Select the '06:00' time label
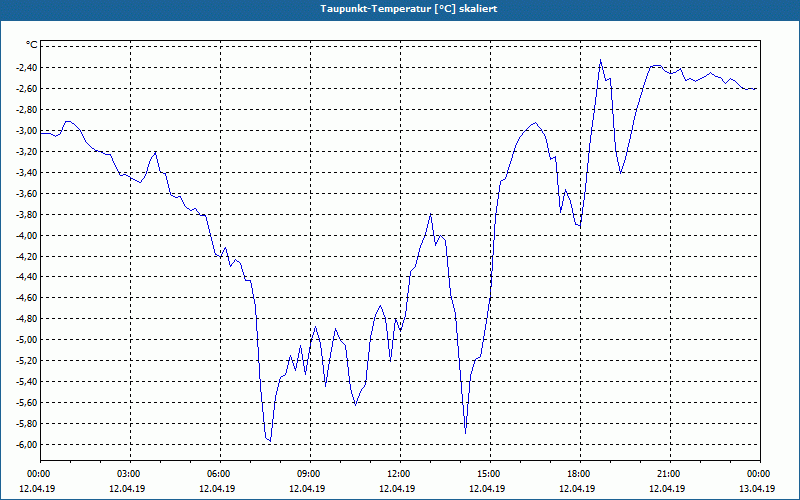 [219, 474]
